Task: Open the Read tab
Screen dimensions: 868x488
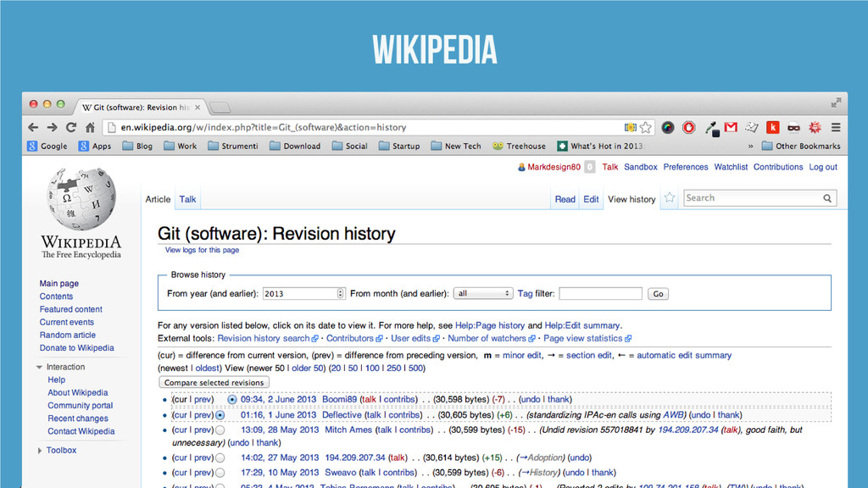Action: (x=565, y=199)
